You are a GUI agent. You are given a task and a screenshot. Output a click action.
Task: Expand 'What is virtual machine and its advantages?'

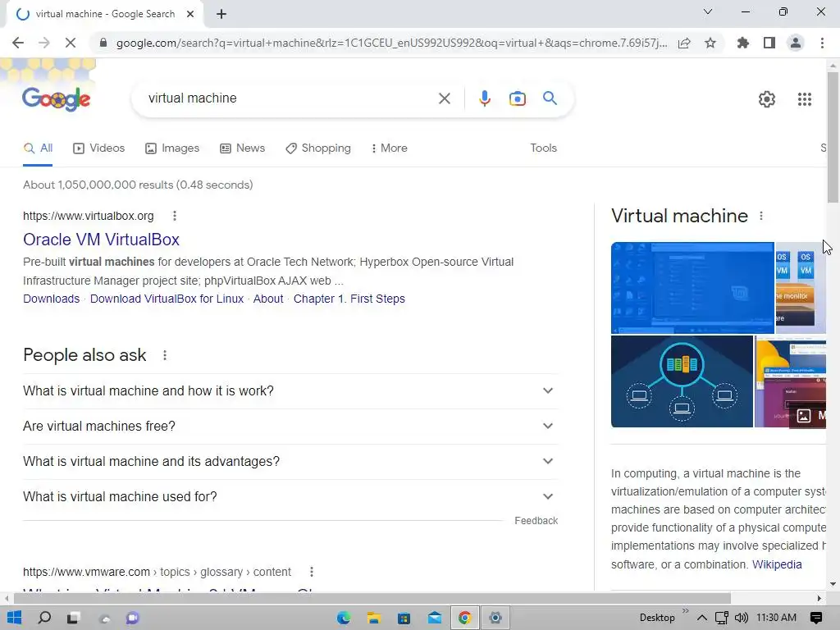click(x=290, y=462)
